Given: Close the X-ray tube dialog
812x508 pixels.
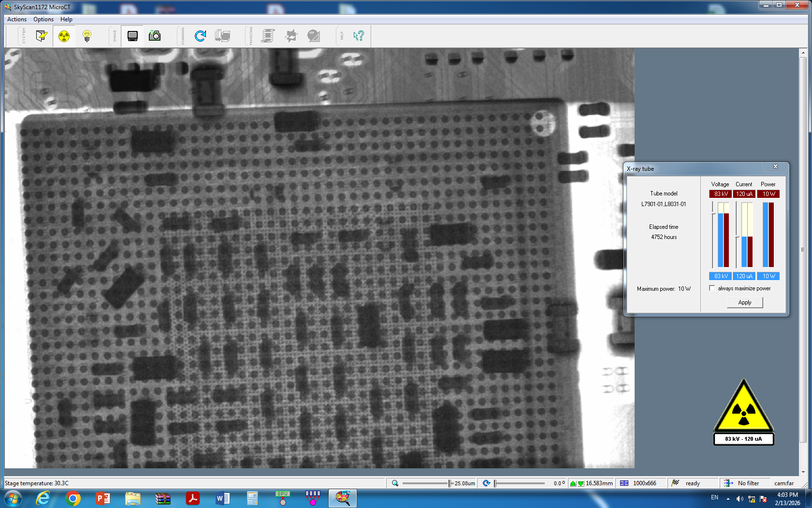Looking at the screenshot, I should tap(775, 167).
